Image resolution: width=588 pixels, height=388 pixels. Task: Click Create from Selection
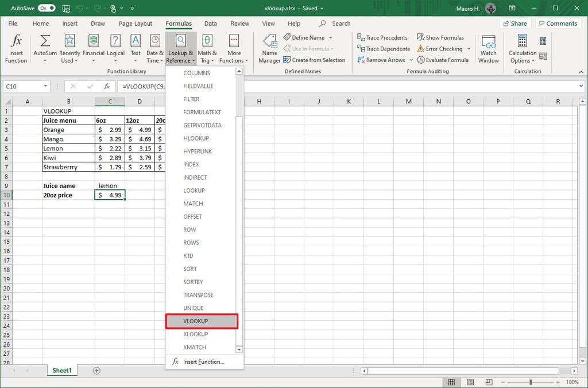coord(315,60)
